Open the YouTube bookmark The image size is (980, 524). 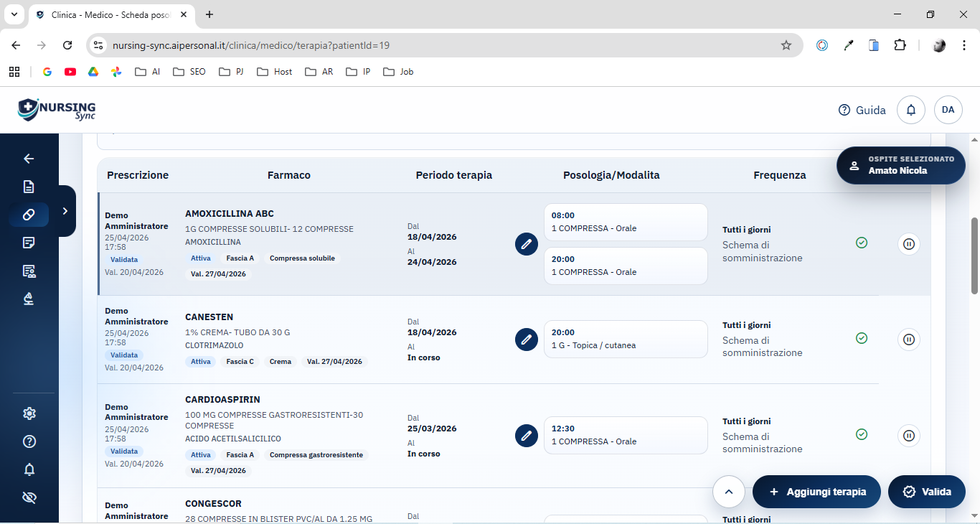point(70,72)
